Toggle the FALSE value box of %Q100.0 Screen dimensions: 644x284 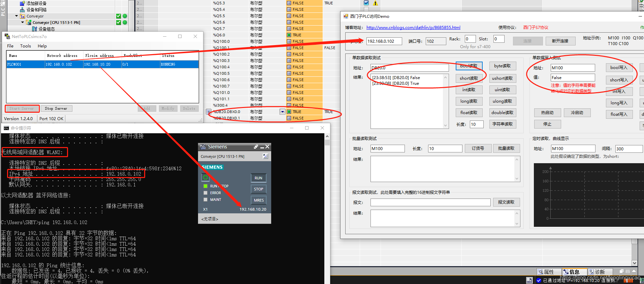point(289,41)
